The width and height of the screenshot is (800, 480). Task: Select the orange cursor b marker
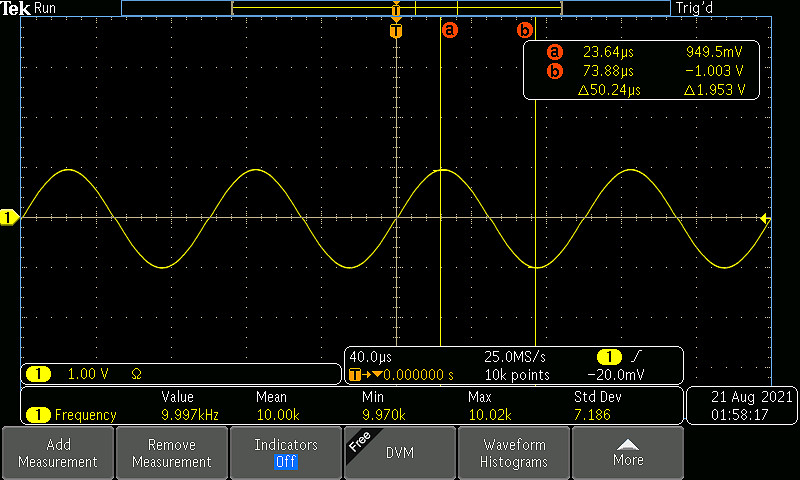point(524,30)
